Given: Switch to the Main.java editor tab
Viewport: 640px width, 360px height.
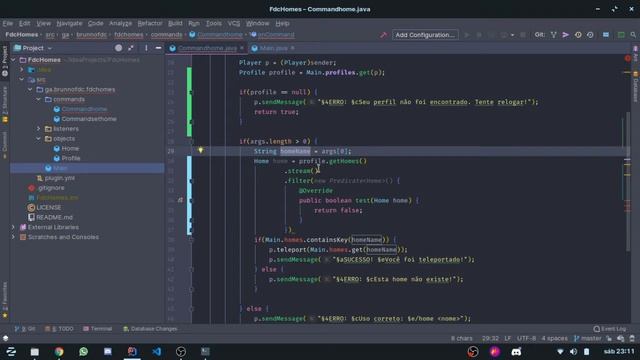Looking at the screenshot, I should [x=273, y=48].
